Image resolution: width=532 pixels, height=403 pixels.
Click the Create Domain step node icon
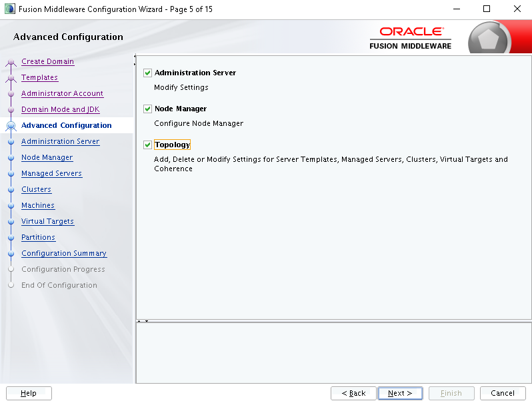point(11,62)
